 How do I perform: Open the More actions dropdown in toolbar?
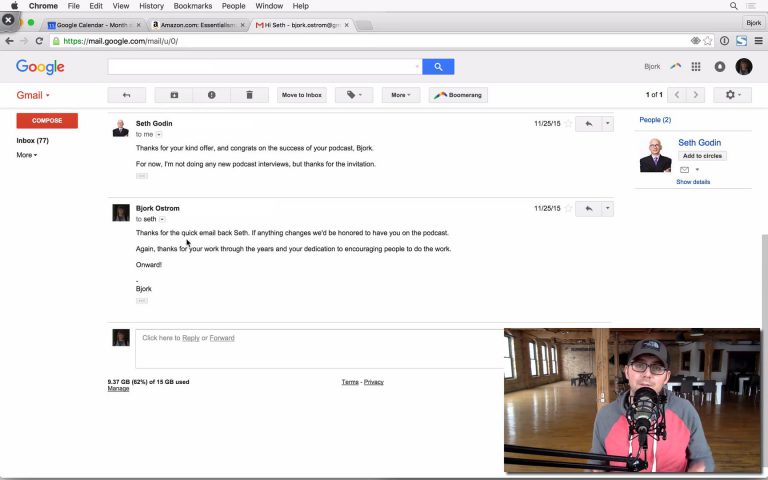(x=401, y=95)
